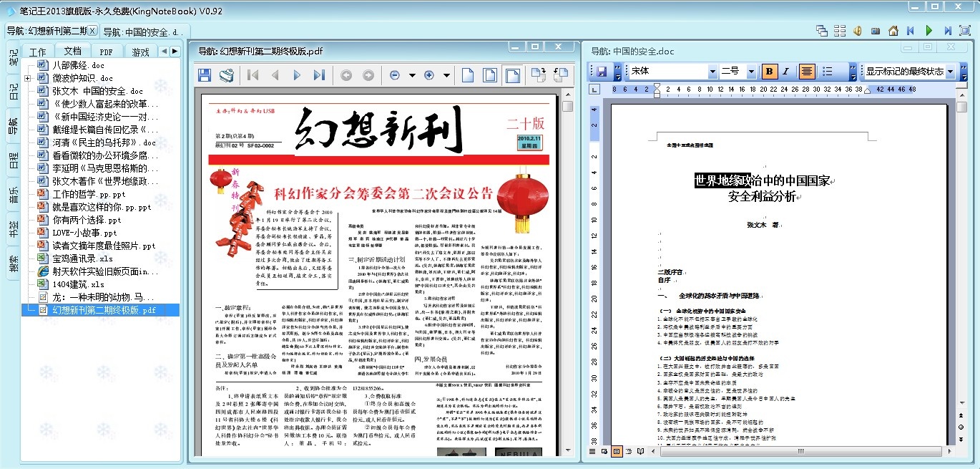Open the 书签 sidebar tab
This screenshot has height=469, width=980.
(14, 229)
